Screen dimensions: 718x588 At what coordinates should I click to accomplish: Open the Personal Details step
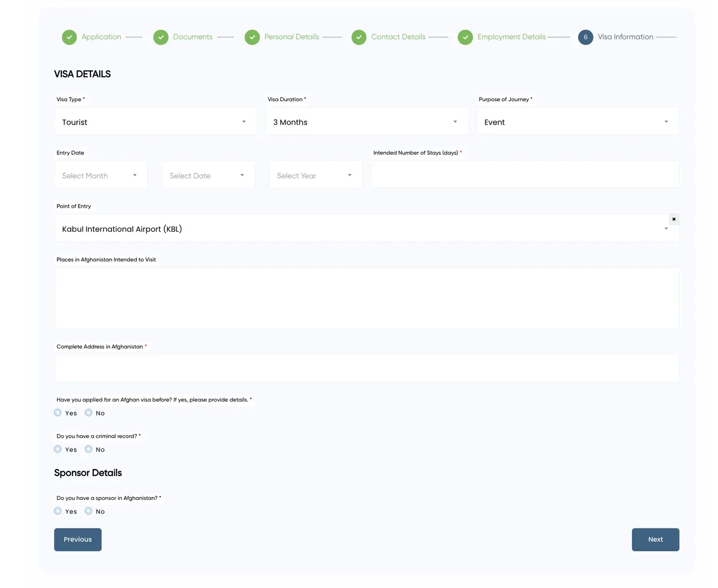(x=292, y=37)
